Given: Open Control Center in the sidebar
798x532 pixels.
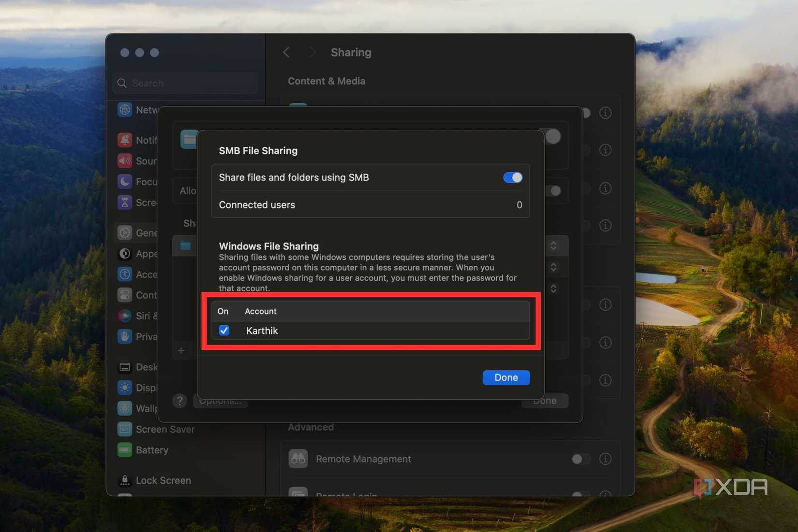Looking at the screenshot, I should click(x=138, y=295).
